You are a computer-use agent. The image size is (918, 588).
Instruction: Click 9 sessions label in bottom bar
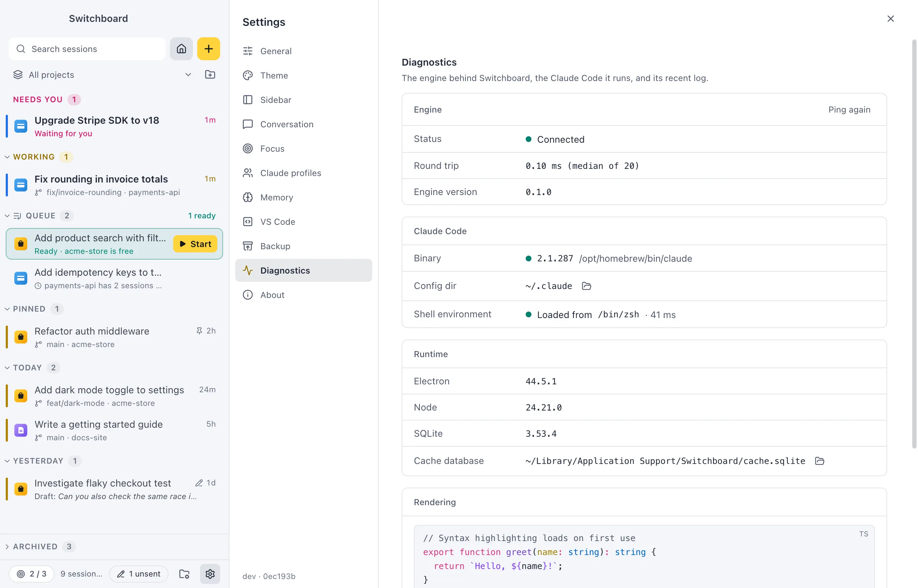click(81, 574)
